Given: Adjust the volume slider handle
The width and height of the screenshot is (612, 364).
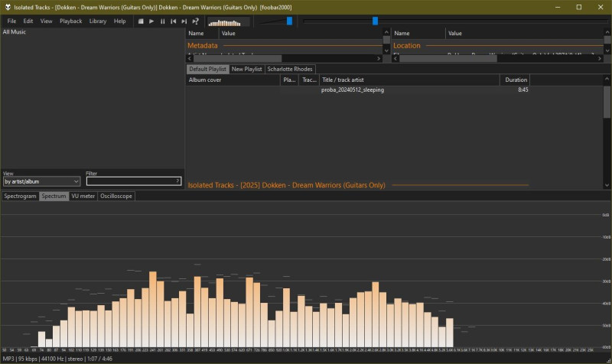Looking at the screenshot, I should [x=289, y=21].
